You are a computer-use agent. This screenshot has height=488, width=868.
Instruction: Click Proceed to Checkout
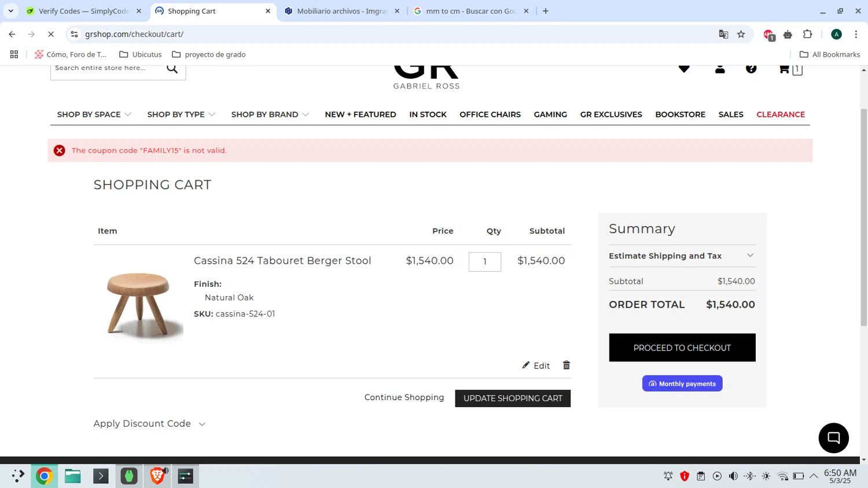(682, 347)
